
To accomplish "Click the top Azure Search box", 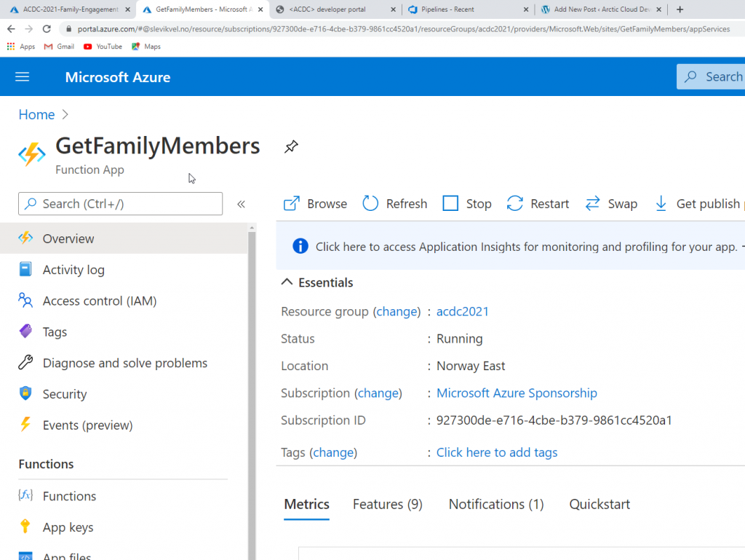I will pyautogui.click(x=711, y=77).
